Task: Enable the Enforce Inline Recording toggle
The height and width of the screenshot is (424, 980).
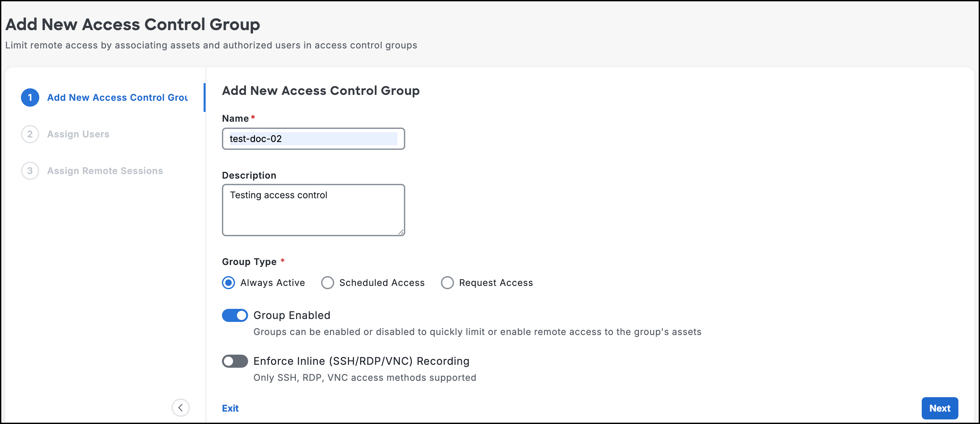Action: click(x=235, y=361)
